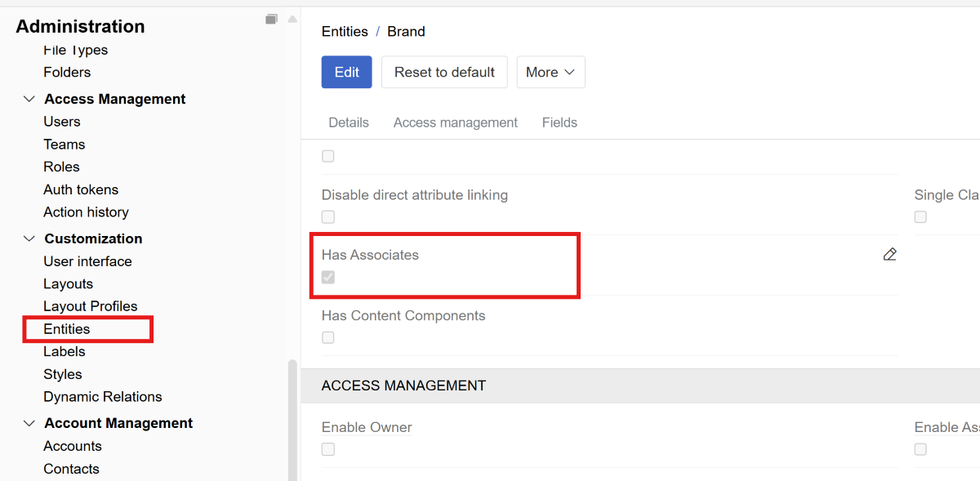The width and height of the screenshot is (980, 481).
Task: Toggle the Has Associates checkbox
Action: click(x=328, y=278)
